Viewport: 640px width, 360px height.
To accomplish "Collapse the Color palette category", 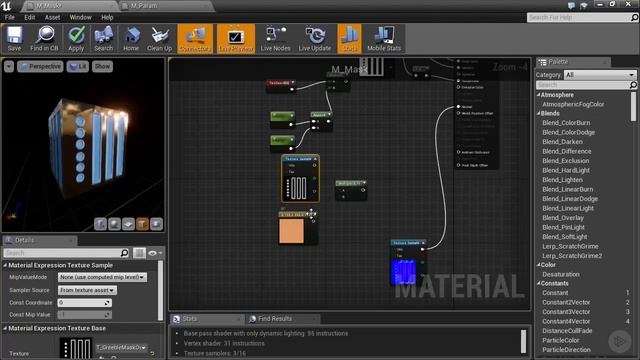I will [538, 265].
